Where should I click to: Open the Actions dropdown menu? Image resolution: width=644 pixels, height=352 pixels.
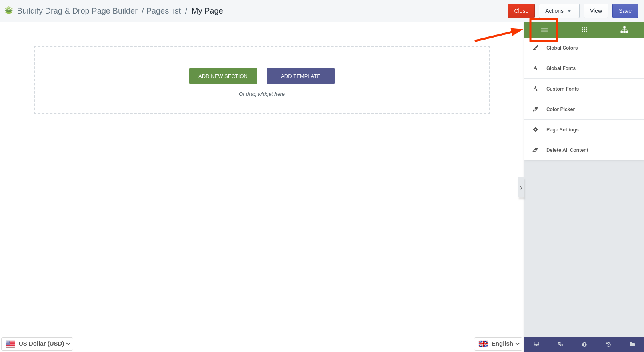(x=559, y=11)
